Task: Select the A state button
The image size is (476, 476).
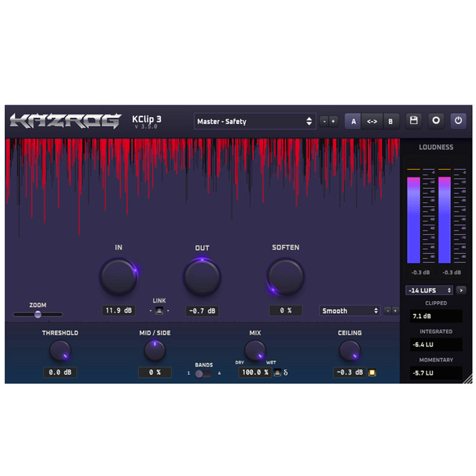Action: coord(353,121)
